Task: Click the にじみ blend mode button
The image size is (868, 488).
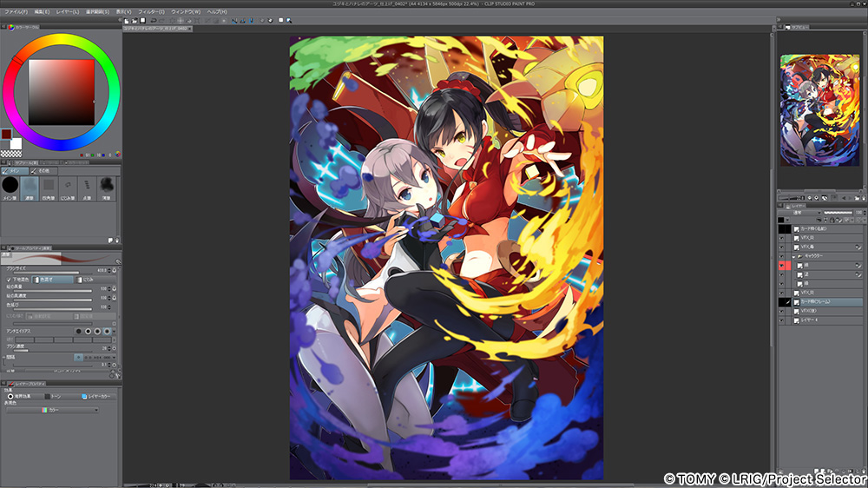Action: coord(95,280)
